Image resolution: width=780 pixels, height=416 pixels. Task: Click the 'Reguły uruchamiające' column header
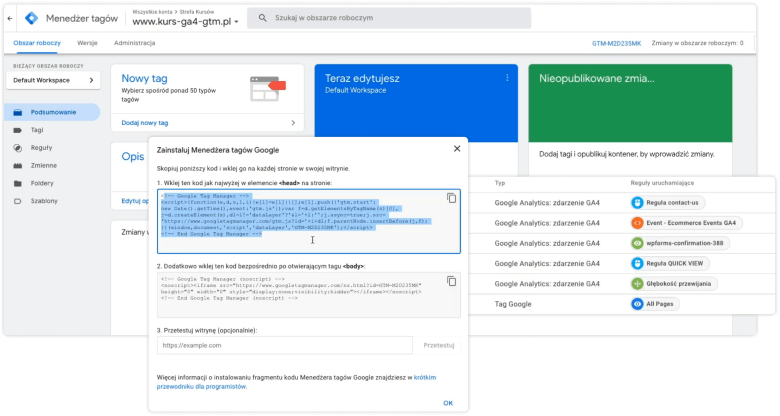click(x=662, y=183)
